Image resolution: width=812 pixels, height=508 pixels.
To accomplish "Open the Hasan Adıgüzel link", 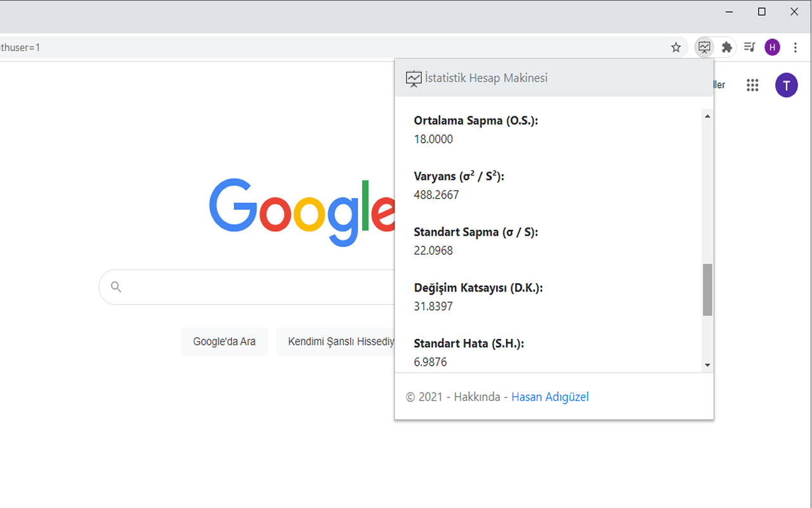I will click(550, 397).
